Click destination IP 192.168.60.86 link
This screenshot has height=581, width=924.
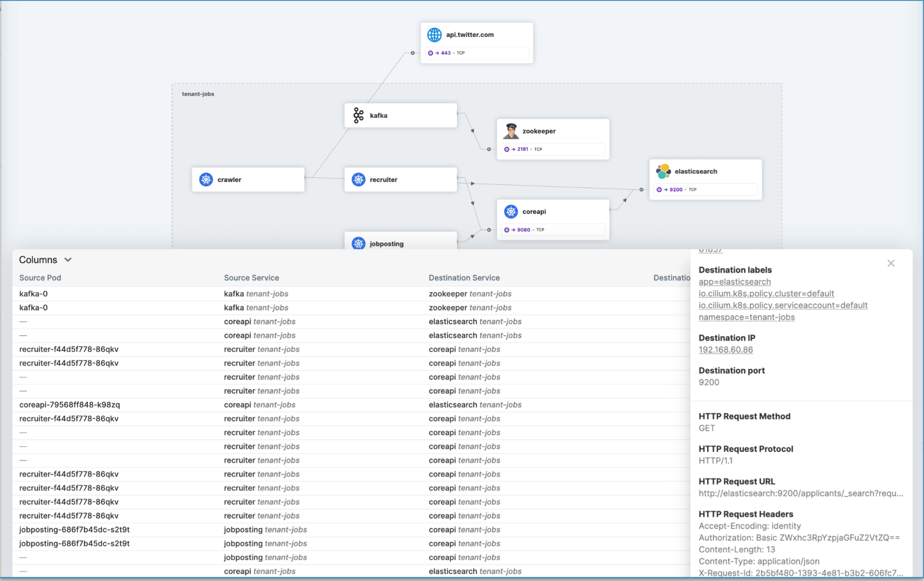click(726, 350)
